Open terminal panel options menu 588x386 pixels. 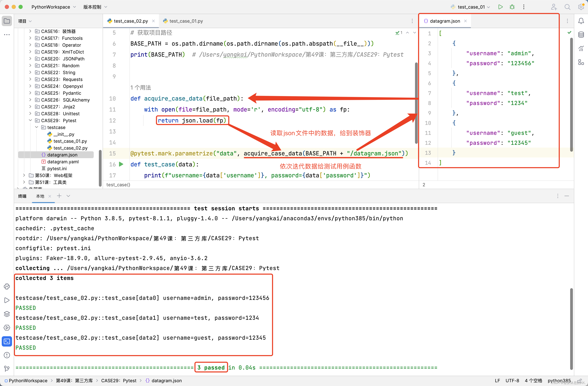click(x=558, y=196)
